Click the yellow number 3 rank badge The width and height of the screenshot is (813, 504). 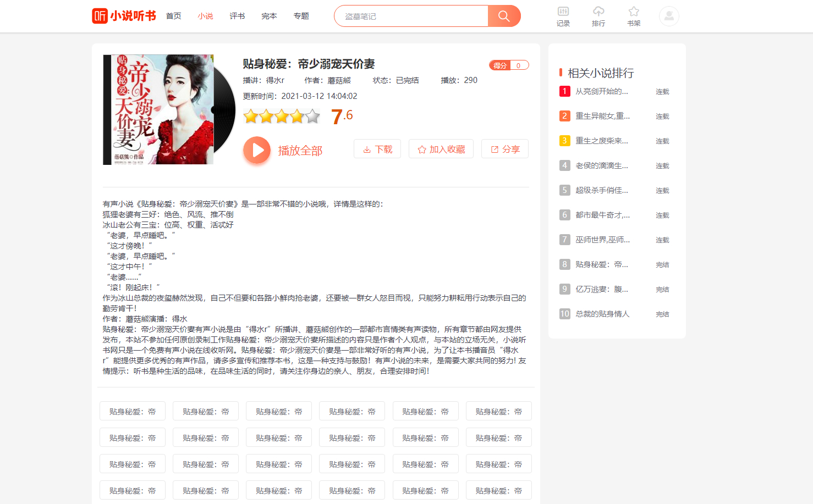click(x=564, y=141)
